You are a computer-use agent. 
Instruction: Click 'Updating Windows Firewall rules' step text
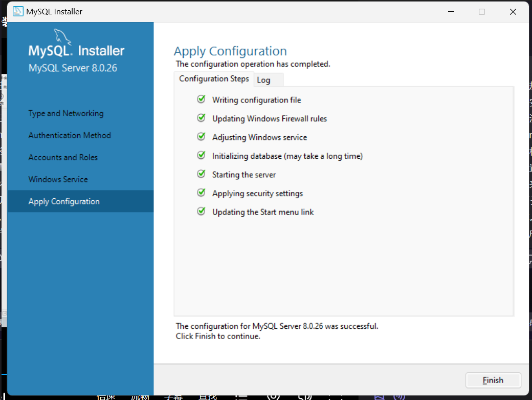click(x=270, y=118)
